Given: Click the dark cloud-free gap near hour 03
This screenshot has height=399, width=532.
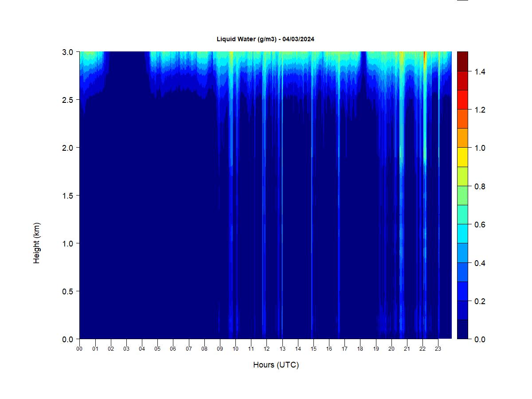Looking at the screenshot, I should coord(126,71).
